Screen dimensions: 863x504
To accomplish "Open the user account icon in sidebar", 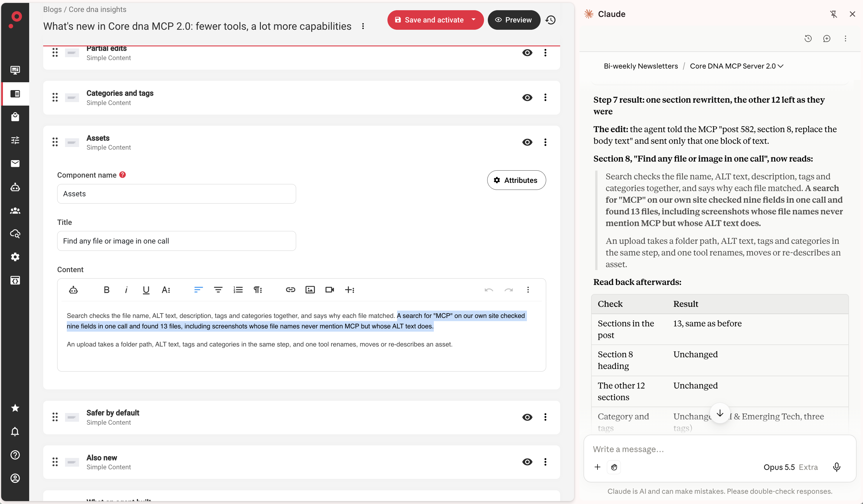I will 15,478.
